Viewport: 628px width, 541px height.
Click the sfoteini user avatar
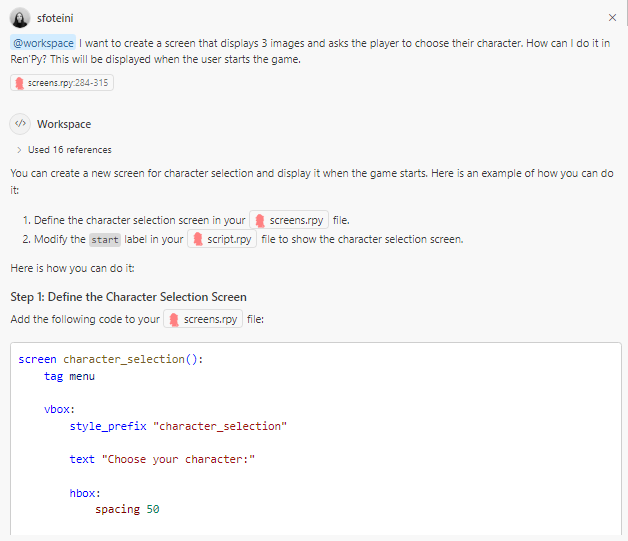(19, 18)
